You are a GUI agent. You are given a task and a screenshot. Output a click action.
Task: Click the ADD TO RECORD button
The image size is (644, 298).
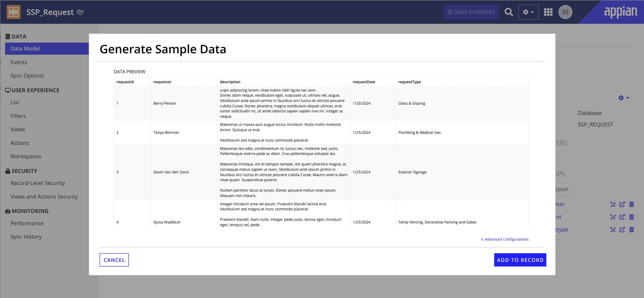520,260
